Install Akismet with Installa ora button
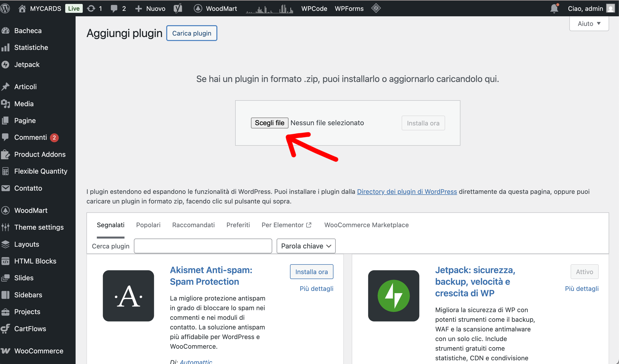This screenshot has height=364, width=619. (311, 272)
